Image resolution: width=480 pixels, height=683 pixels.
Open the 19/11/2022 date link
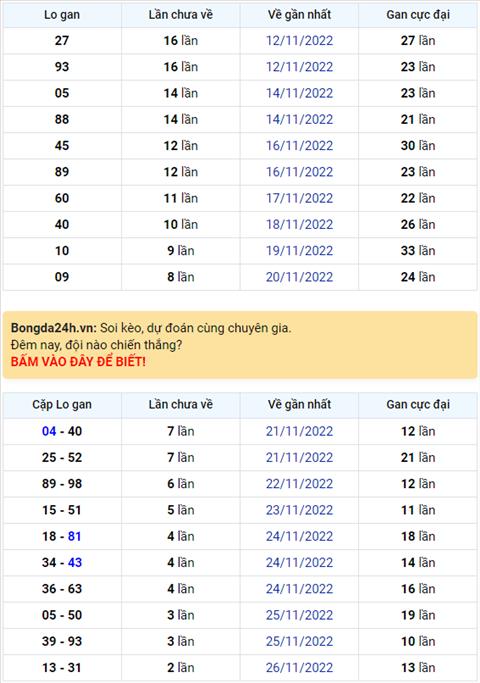(299, 251)
